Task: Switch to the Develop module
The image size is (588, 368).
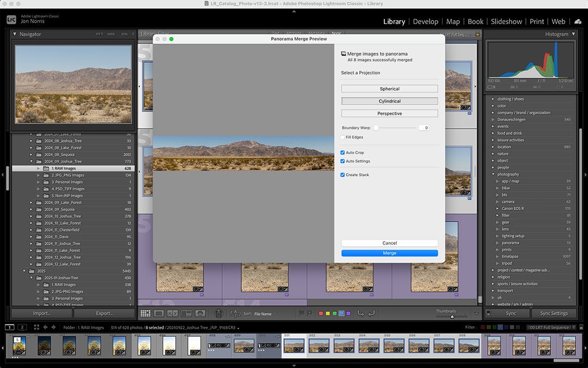Action: pos(425,21)
